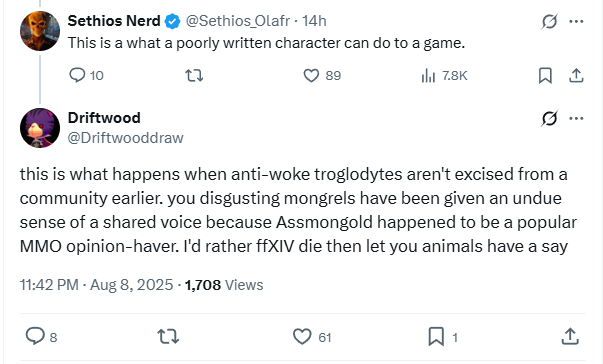Viewport: 603px width, 364px height.
Task: Open Grok icon on Driftwood's tweet
Action: (549, 118)
